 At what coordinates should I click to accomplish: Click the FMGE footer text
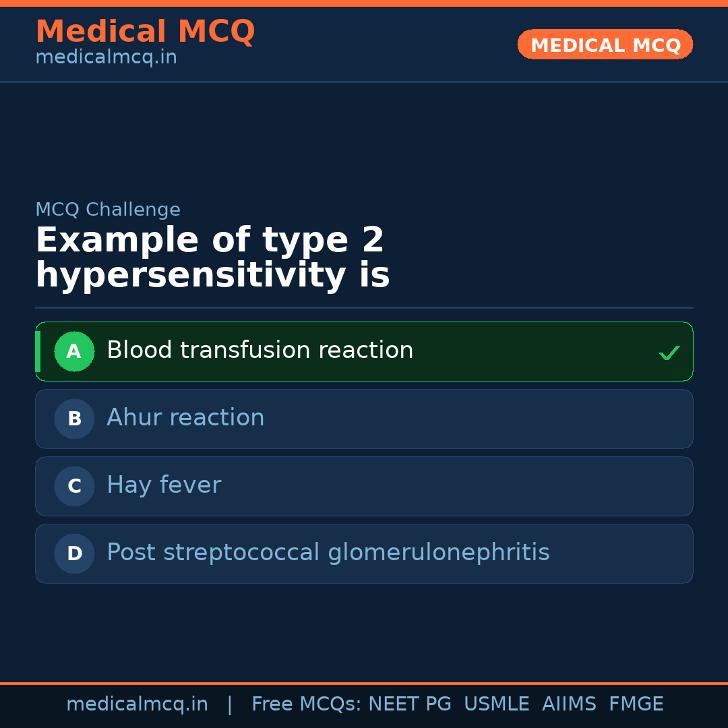(636, 704)
